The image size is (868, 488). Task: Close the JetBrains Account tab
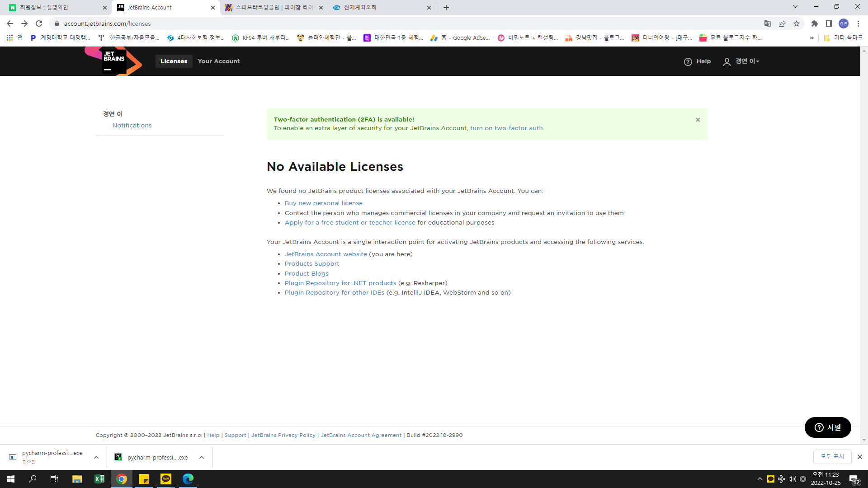point(213,8)
